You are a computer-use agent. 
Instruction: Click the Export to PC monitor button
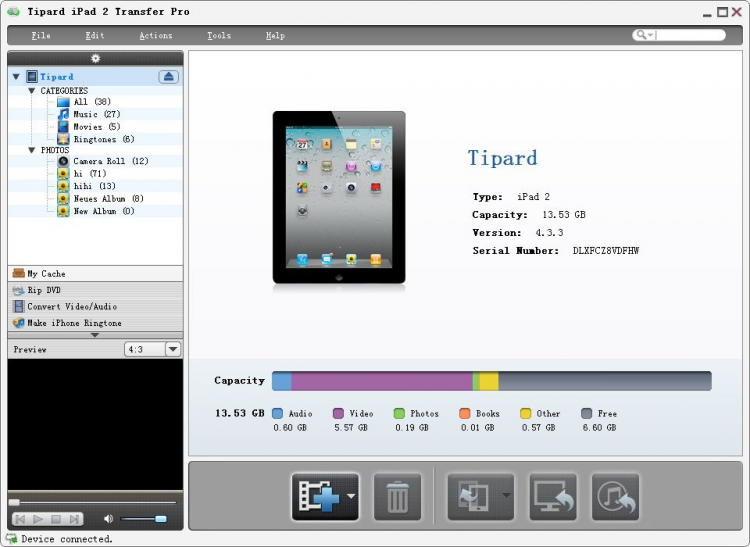click(552, 497)
